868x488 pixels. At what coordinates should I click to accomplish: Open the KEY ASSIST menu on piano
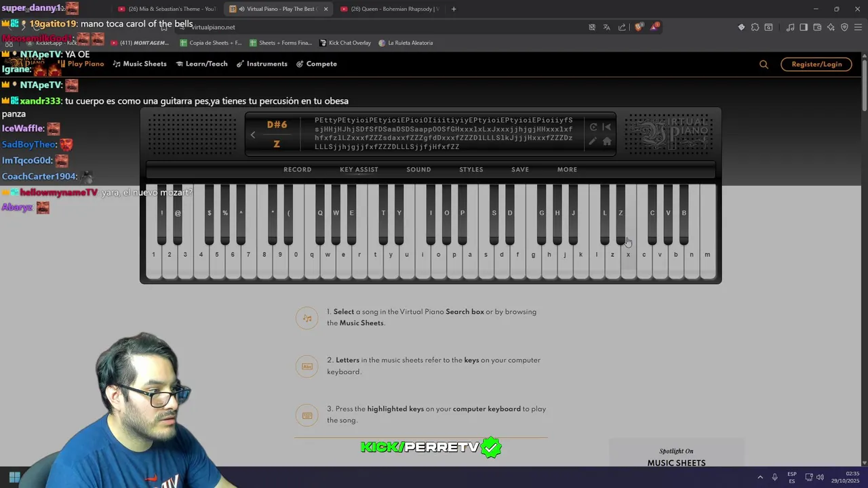pos(359,169)
